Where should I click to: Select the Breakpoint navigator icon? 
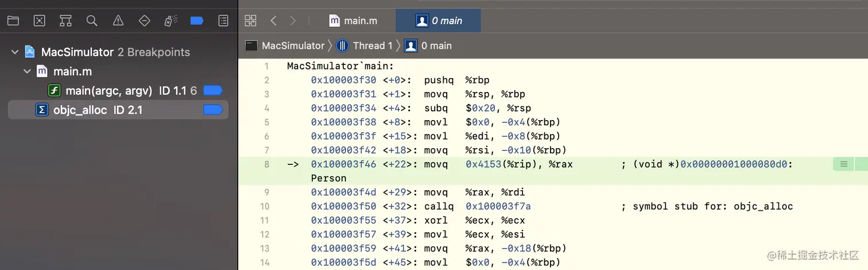tap(197, 21)
